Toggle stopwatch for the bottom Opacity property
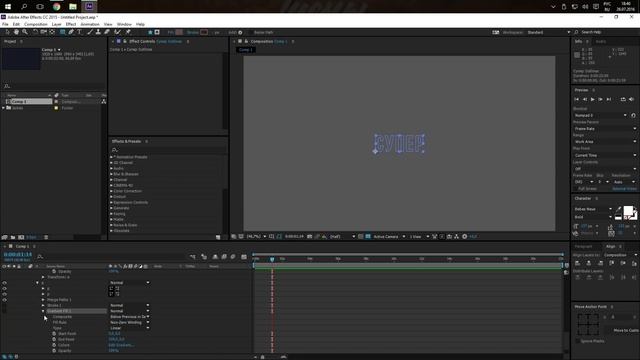640x360 pixels. pyautogui.click(x=54, y=351)
